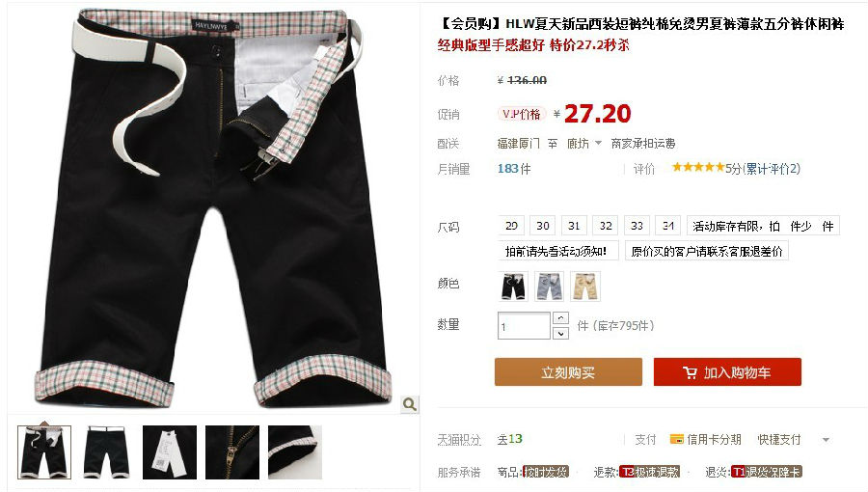Screen dimensions: 868x492
Task: Open the 累计评价2 reviews link
Action: click(772, 168)
